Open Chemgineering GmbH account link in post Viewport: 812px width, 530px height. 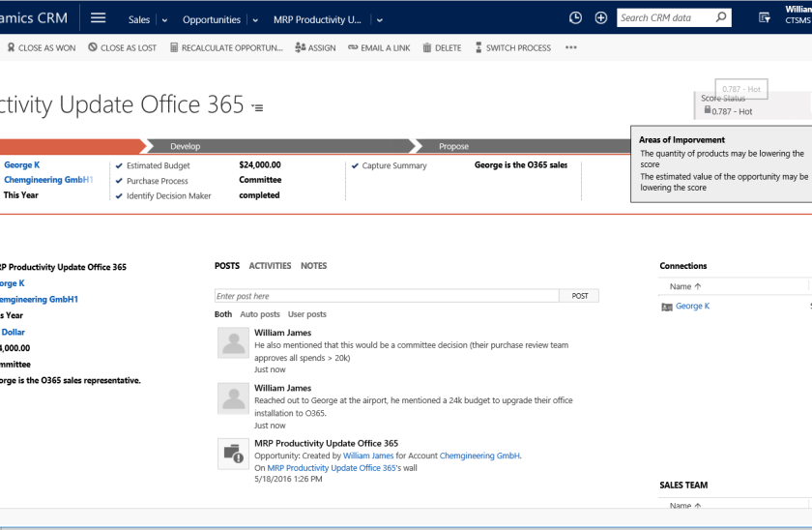pyautogui.click(x=479, y=456)
